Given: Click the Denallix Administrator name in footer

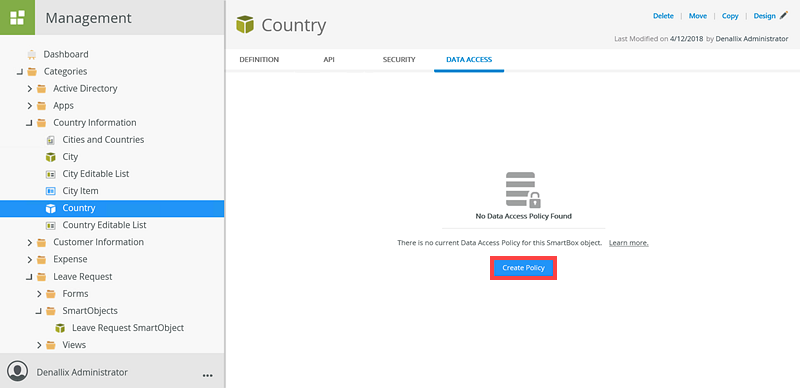Looking at the screenshot, I should tap(82, 372).
